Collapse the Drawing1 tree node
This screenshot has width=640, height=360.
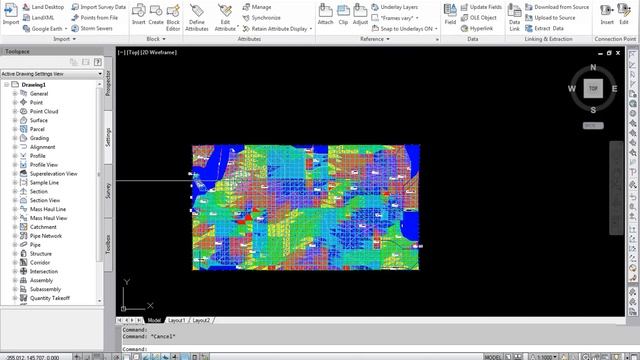(x=7, y=84)
